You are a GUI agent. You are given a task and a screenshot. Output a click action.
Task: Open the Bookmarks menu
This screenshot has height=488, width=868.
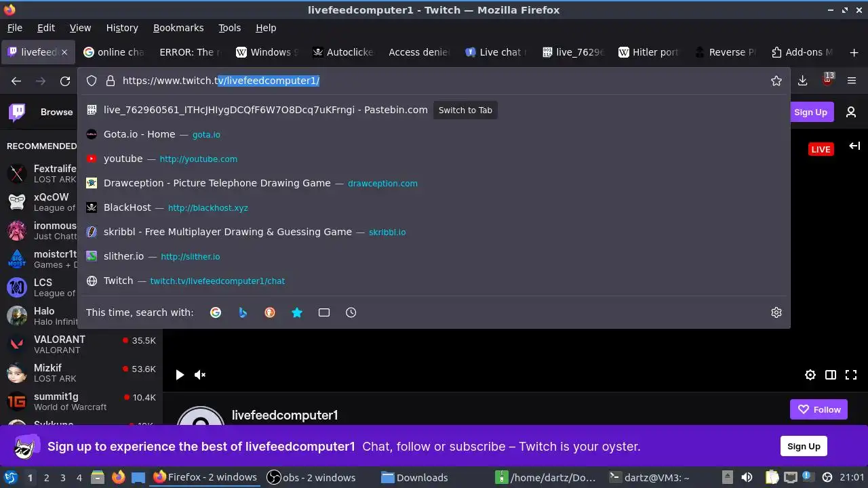178,28
